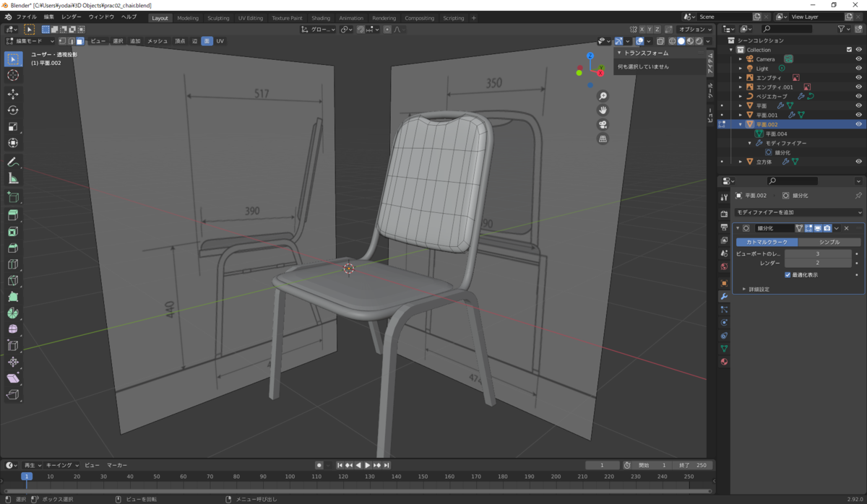This screenshot has height=504, width=867.
Task: Jump to the timeline end frame
Action: tap(387, 465)
